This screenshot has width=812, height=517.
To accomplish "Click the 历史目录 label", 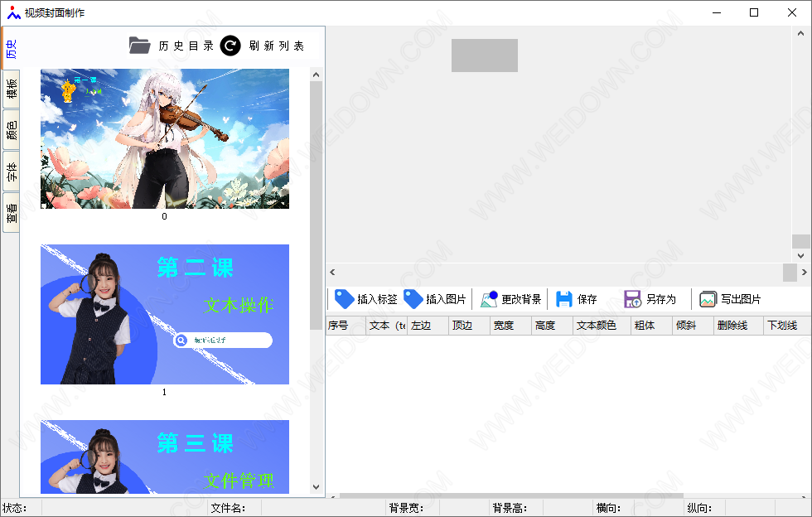I will 186,46.
